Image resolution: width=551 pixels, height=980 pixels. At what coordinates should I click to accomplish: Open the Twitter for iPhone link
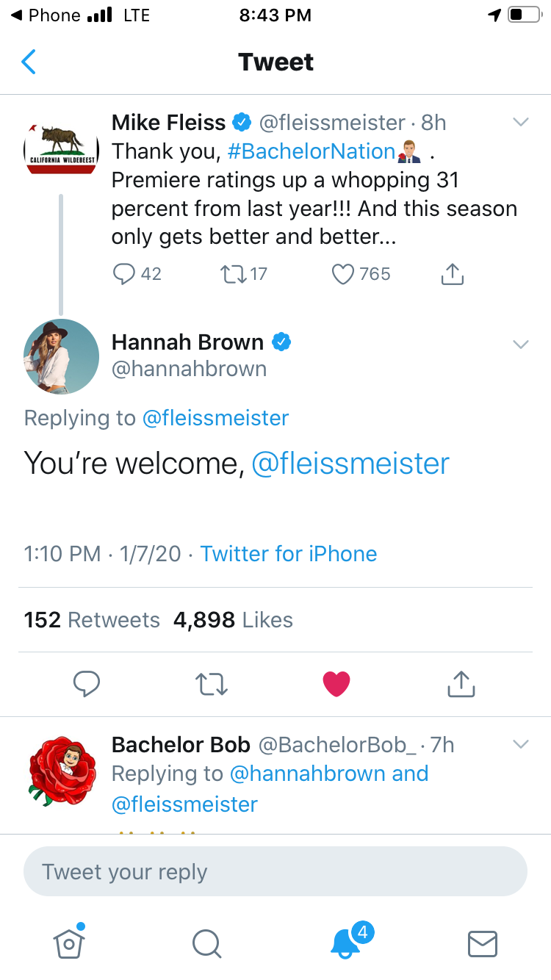pyautogui.click(x=289, y=553)
